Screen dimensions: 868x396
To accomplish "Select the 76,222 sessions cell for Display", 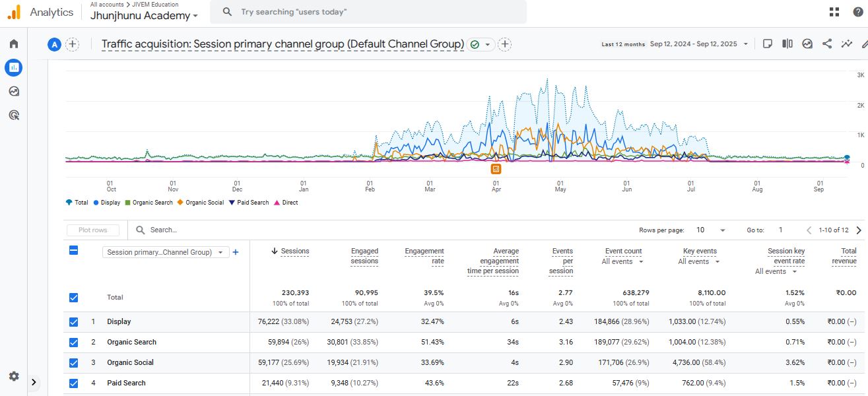I will pyautogui.click(x=283, y=322).
